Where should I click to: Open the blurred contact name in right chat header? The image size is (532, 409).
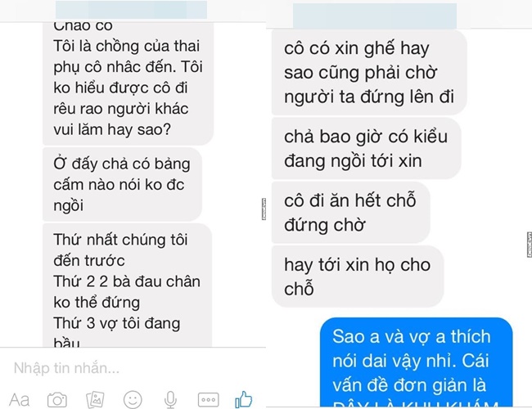tap(375, 16)
